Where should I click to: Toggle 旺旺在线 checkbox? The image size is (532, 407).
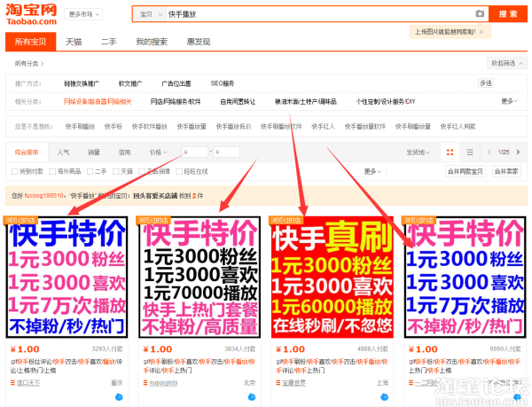[x=179, y=171]
